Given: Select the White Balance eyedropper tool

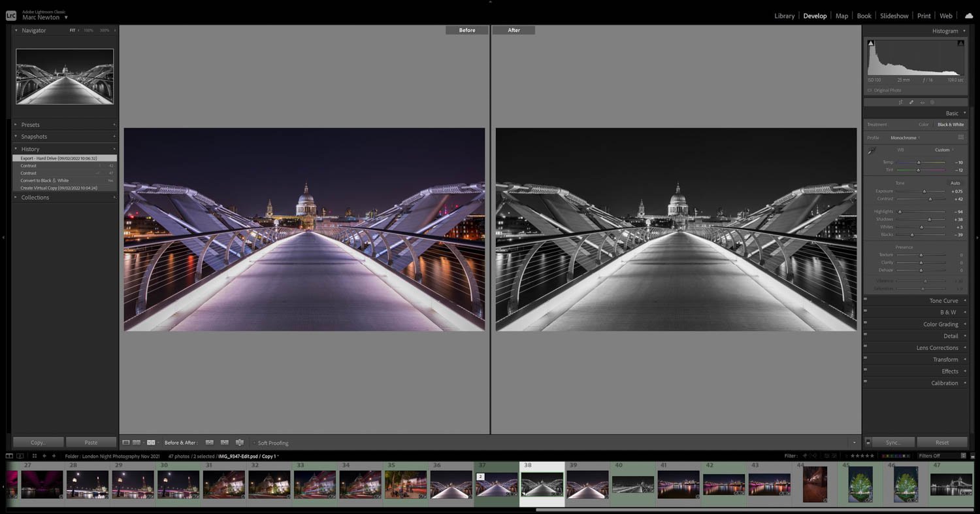Looking at the screenshot, I should (871, 150).
